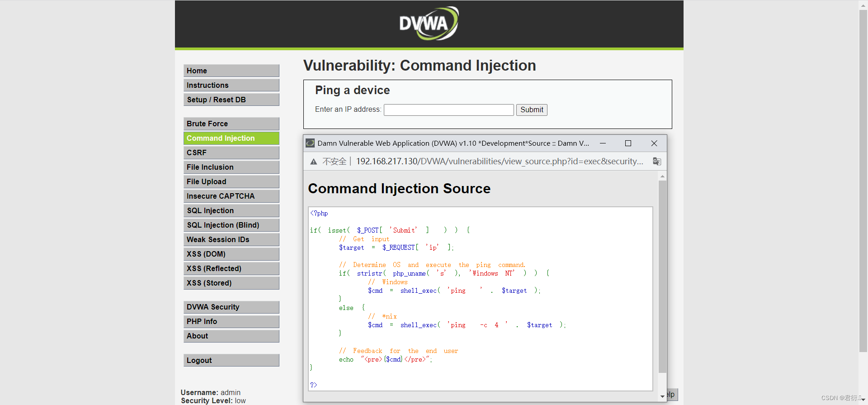The width and height of the screenshot is (868, 405).
Task: Click the main page vertical scrollbar
Action: click(x=863, y=181)
